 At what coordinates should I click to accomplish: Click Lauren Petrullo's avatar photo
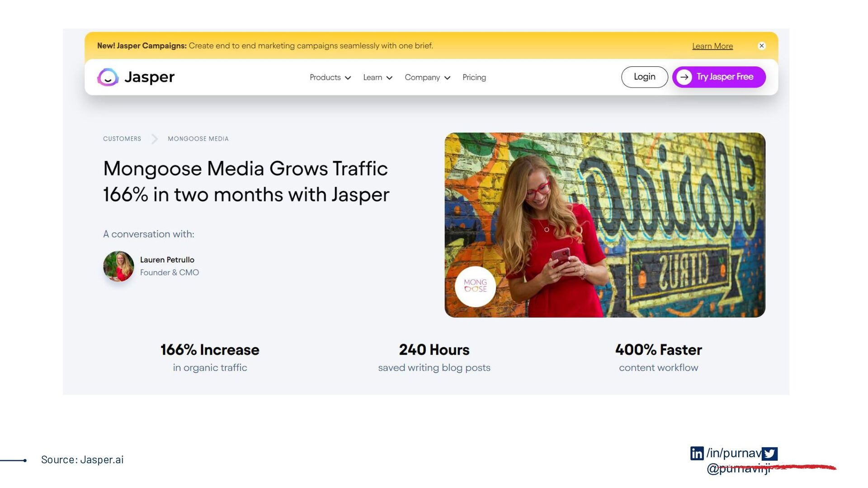[118, 266]
